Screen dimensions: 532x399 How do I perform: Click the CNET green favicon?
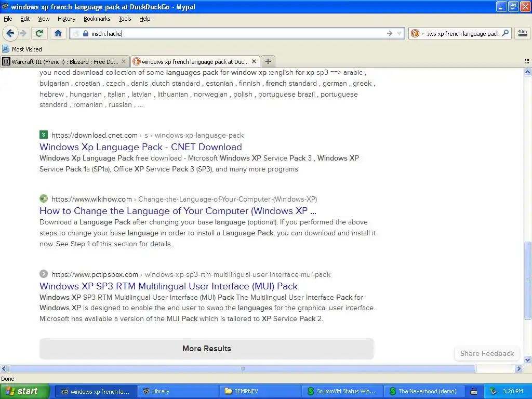click(x=44, y=135)
